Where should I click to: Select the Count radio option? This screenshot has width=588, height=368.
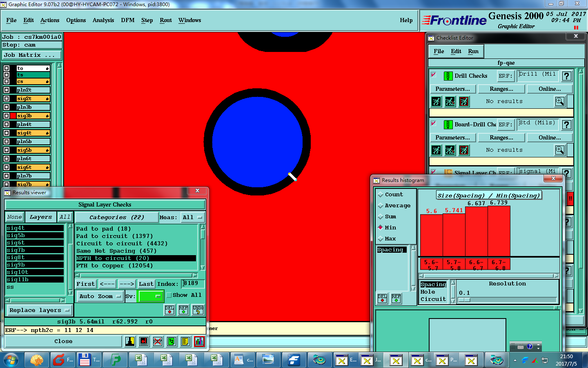381,195
